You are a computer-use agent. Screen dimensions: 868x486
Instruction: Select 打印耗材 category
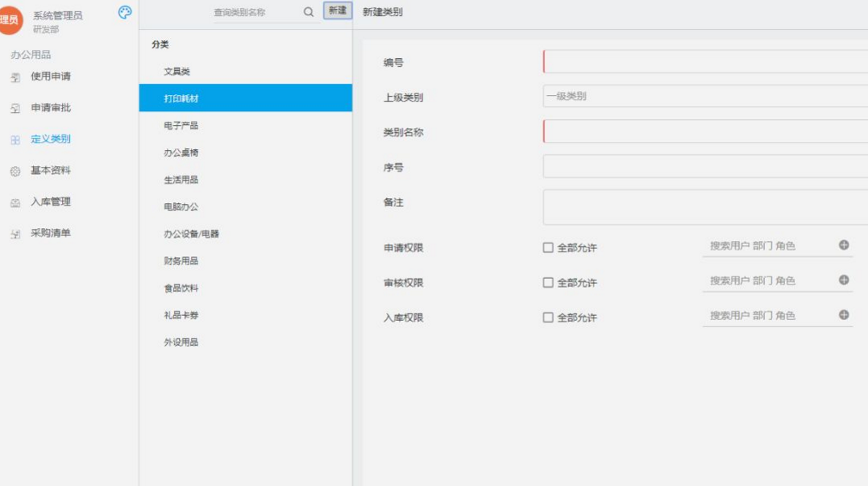coord(245,98)
